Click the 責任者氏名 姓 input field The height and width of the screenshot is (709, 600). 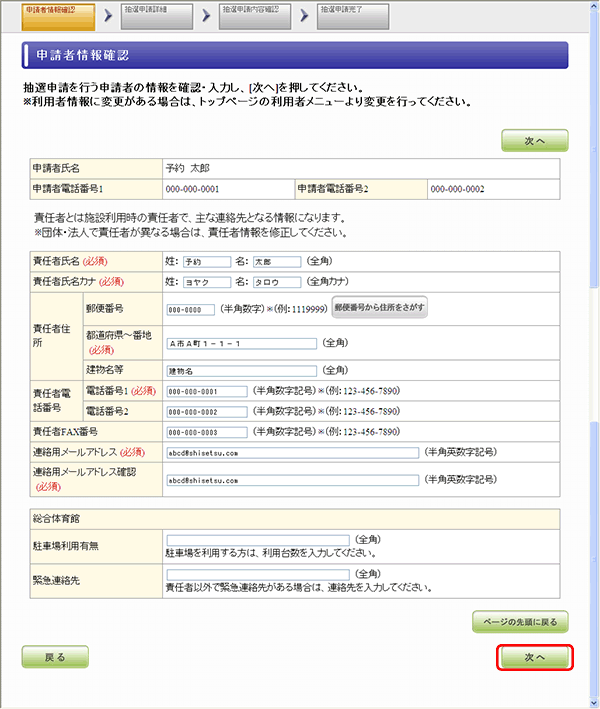point(207,262)
